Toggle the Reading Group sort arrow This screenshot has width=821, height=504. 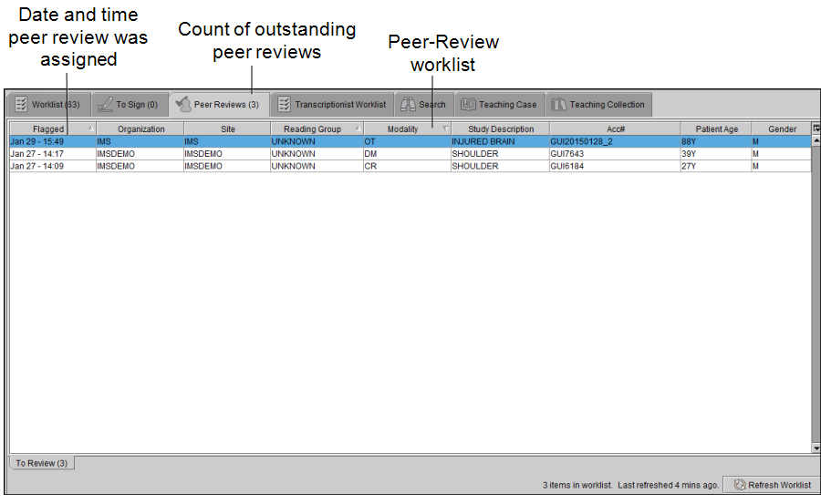click(x=357, y=129)
